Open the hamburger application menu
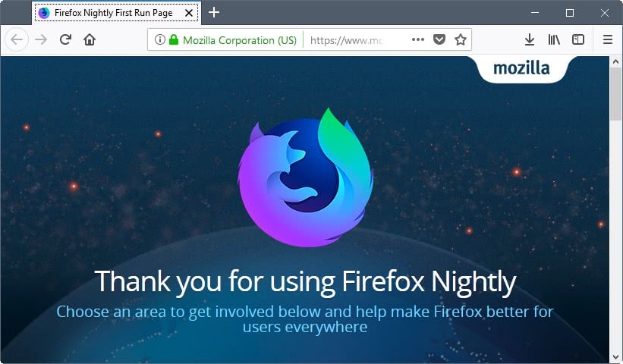The width and height of the screenshot is (623, 364). coord(607,39)
